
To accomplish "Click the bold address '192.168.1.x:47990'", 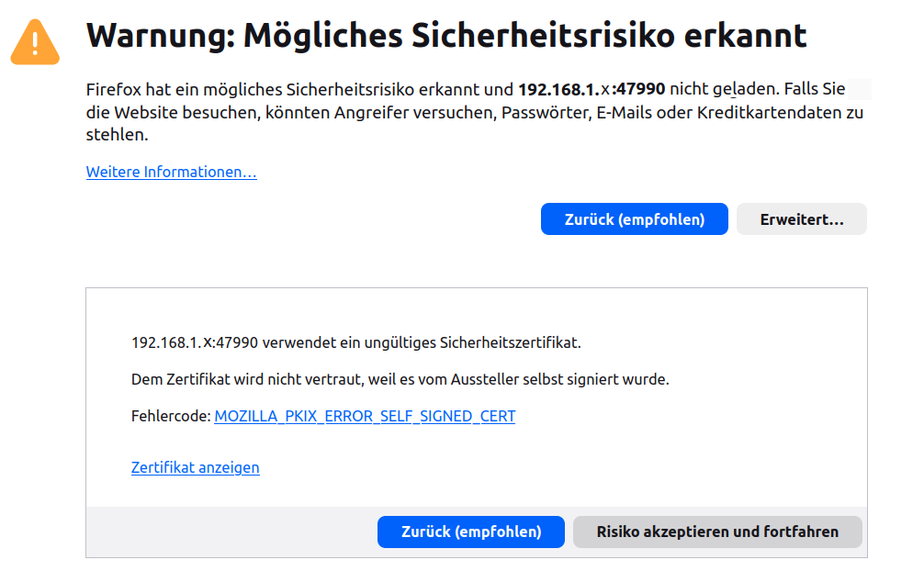I will (x=592, y=89).
